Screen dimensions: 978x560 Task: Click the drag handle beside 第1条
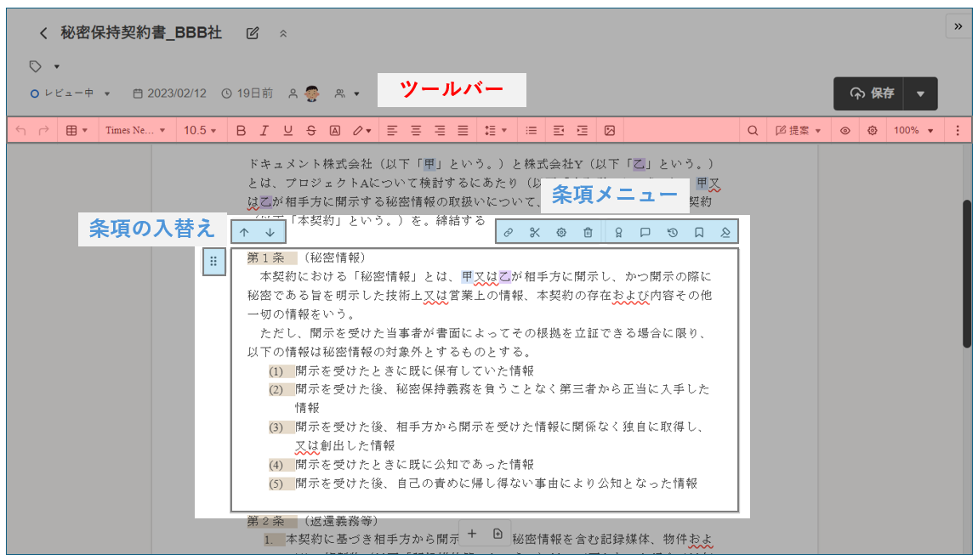tap(213, 262)
